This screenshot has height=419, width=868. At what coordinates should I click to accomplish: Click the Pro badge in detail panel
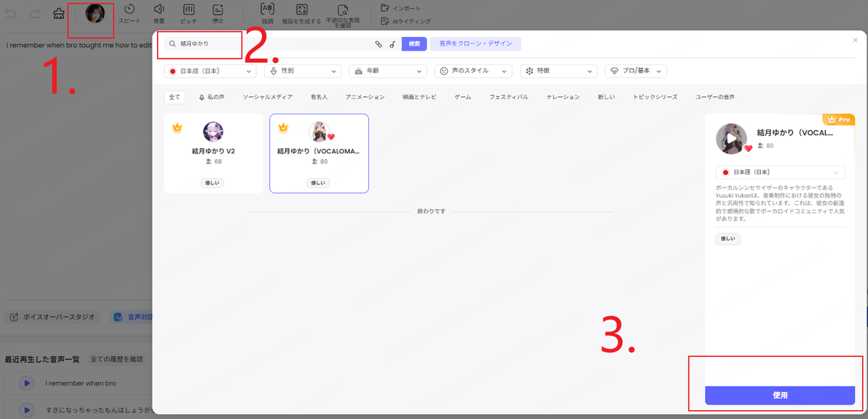[x=839, y=119]
